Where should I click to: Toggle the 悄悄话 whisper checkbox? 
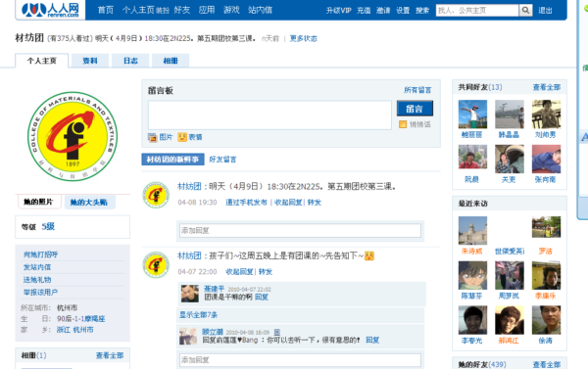[403, 124]
